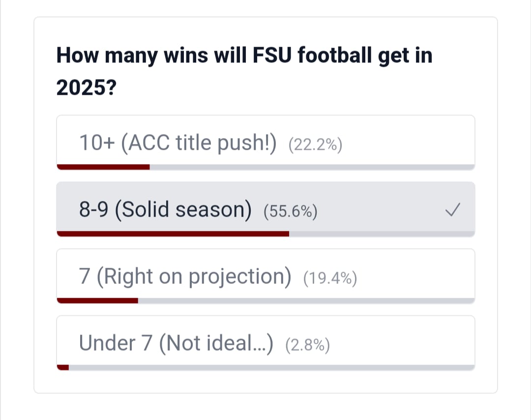Click the tiny red bar under Under 7
Screen dimensions: 531x420
(x=63, y=367)
